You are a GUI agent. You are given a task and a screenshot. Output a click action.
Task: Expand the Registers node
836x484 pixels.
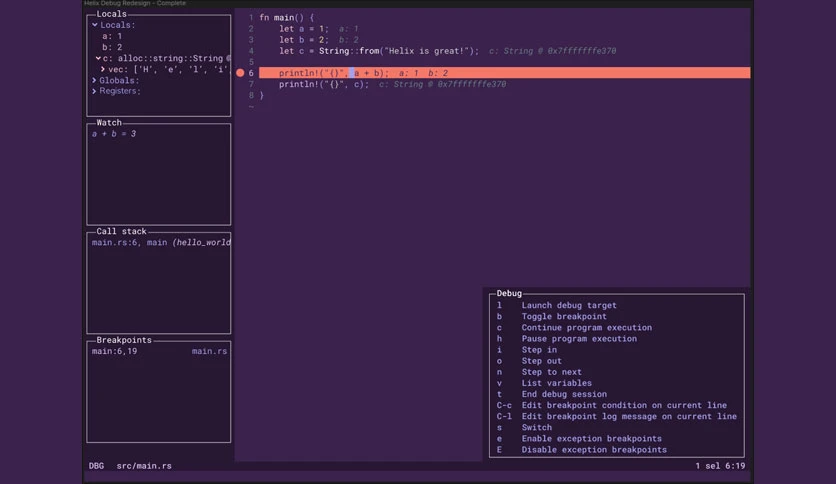pos(94,91)
